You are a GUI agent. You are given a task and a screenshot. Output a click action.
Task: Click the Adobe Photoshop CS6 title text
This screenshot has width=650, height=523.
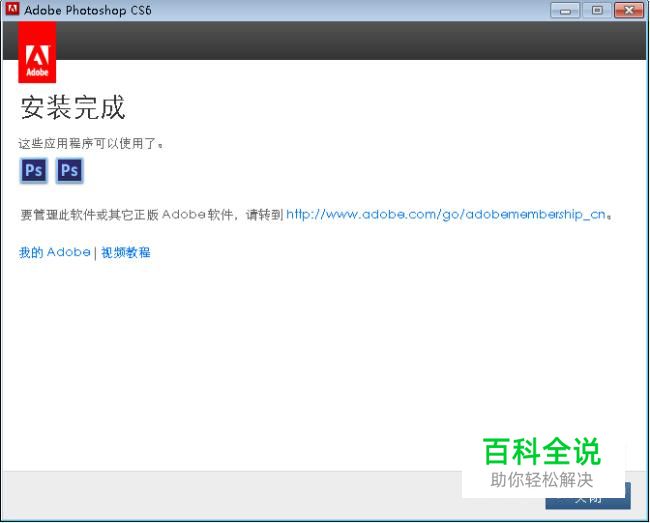[x=87, y=10]
